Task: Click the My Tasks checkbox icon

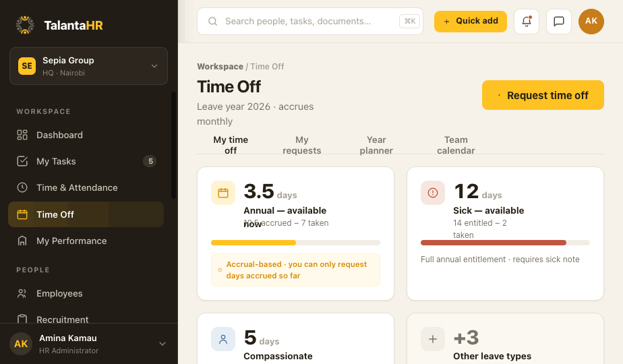Action: (22, 161)
